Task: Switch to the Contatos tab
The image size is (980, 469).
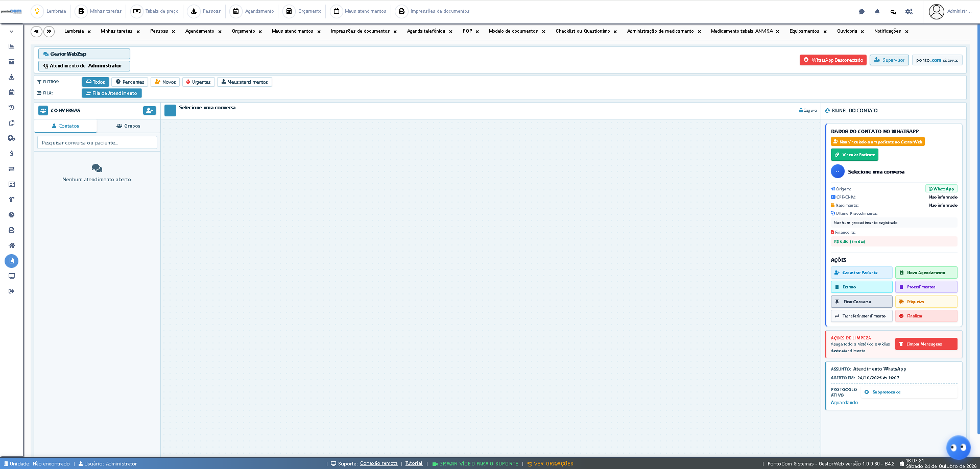Action: 65,126
